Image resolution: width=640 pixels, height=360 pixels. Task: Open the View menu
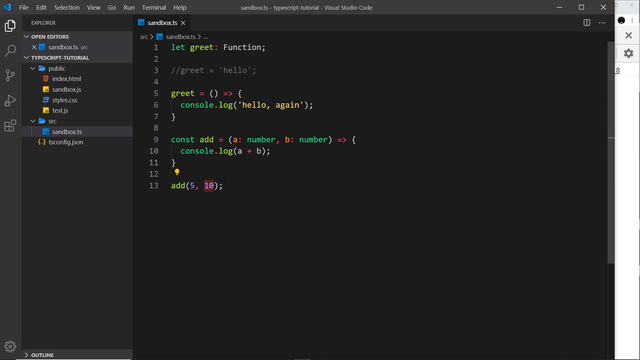click(93, 7)
